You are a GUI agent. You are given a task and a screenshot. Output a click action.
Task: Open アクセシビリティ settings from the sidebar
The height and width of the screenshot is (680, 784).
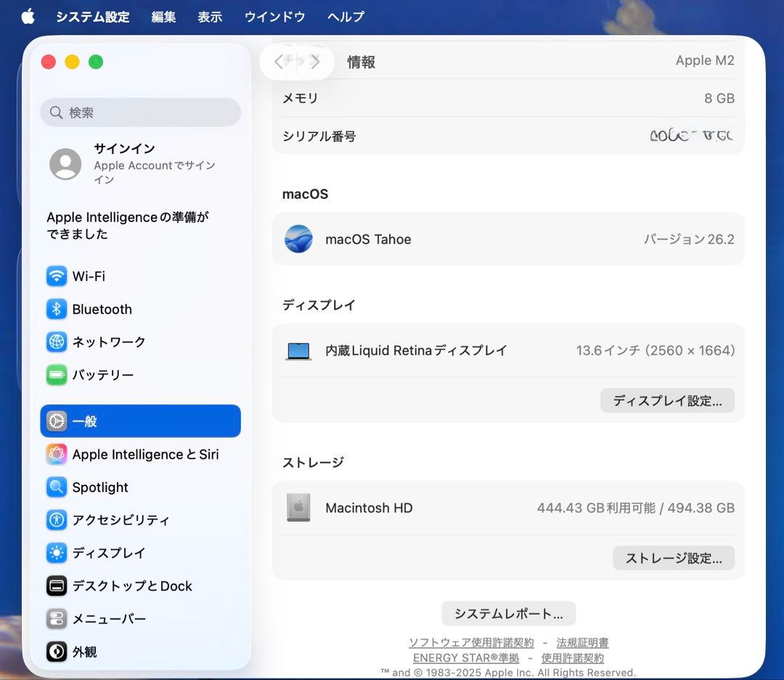[56, 520]
